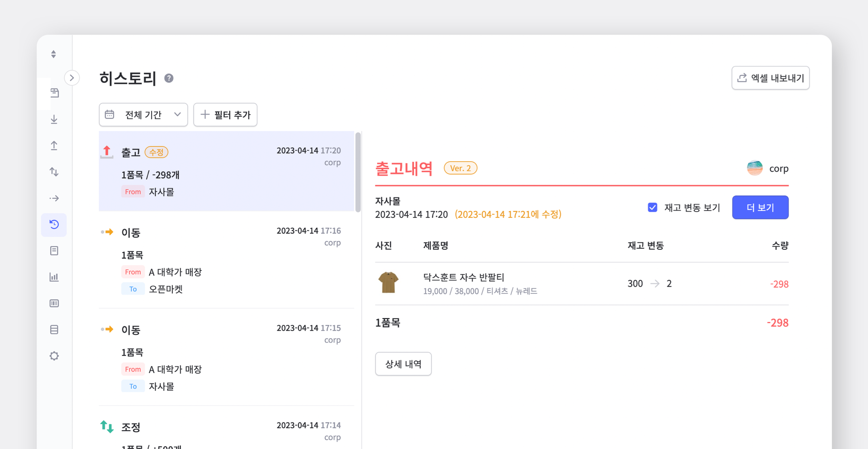The height and width of the screenshot is (449, 868).
Task: Open the workspace switcher at sidebar top
Action: pyautogui.click(x=53, y=53)
